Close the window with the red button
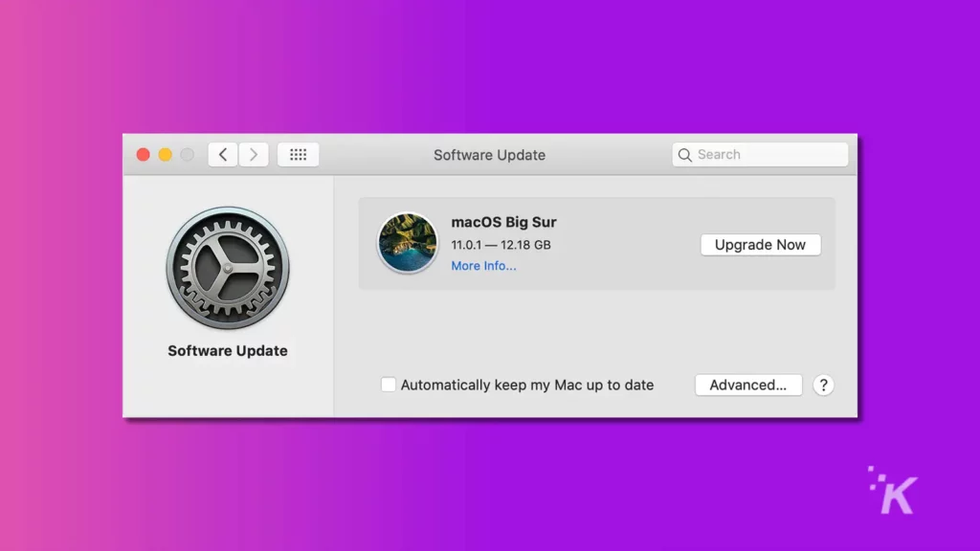 (144, 154)
